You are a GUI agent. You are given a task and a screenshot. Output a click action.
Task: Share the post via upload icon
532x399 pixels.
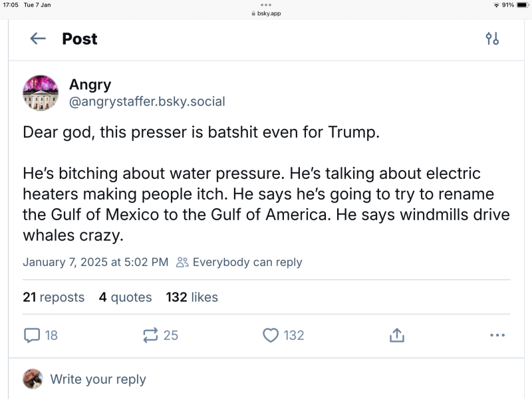396,335
